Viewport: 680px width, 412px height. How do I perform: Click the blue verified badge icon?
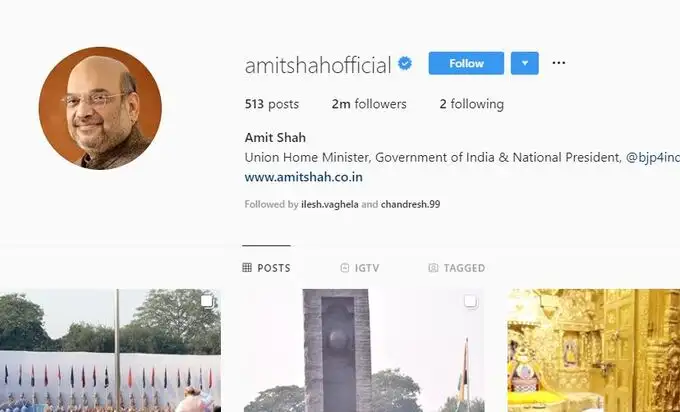coord(405,64)
